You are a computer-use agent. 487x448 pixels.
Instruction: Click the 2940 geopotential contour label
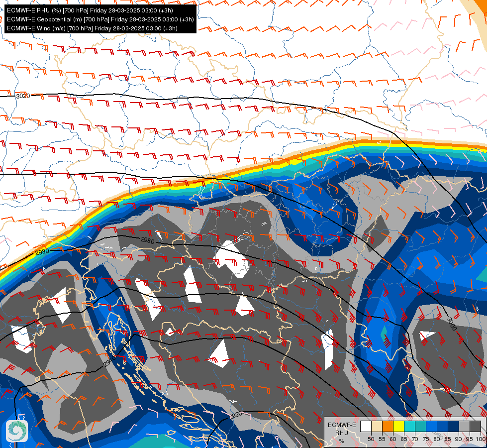pyautogui.click(x=109, y=361)
